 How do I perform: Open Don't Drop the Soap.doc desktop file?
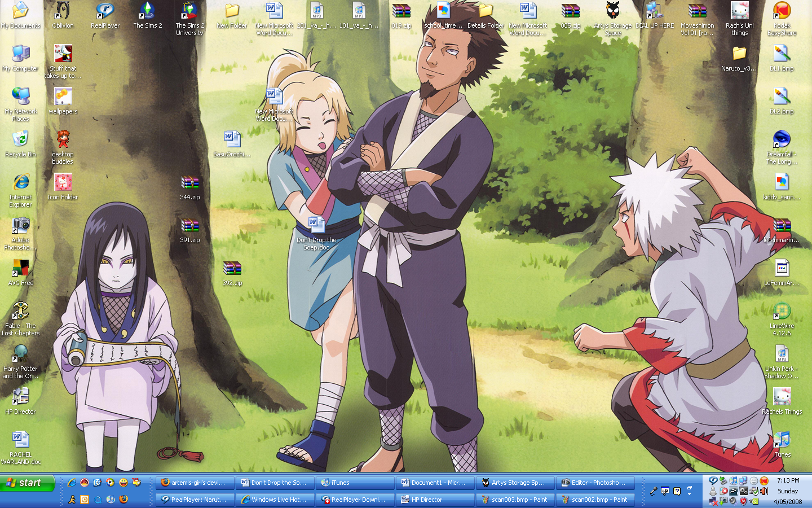coord(316,233)
